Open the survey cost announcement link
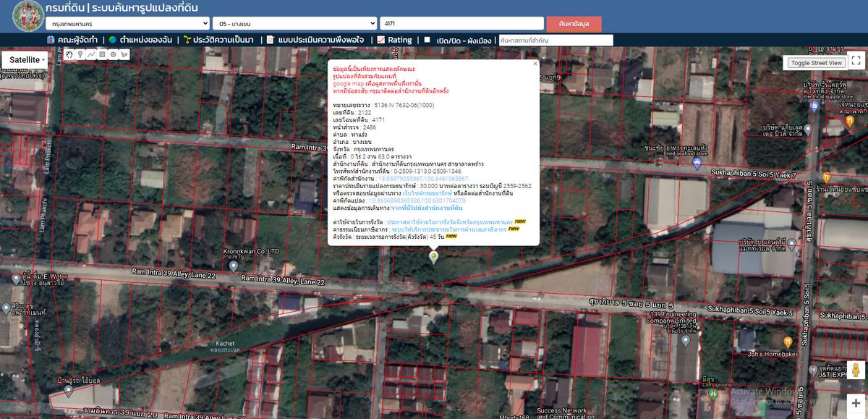This screenshot has height=419, width=868. click(x=450, y=221)
